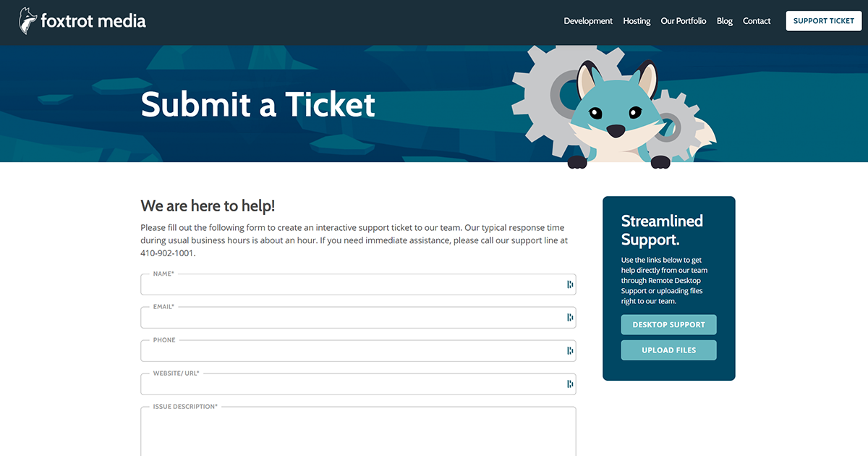Viewport: 868px width, 456px height.
Task: Open the Our Portfolio page
Action: point(683,21)
